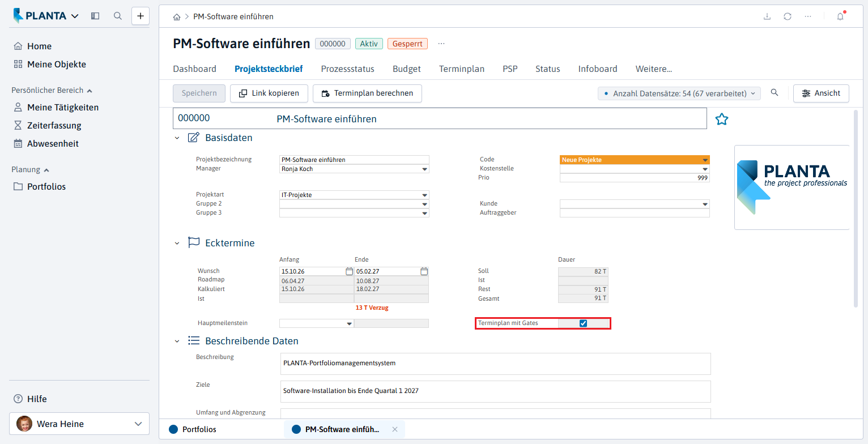Screen dimensions: 868x444
Task: Click the Link kopieren button
Action: coord(269,93)
